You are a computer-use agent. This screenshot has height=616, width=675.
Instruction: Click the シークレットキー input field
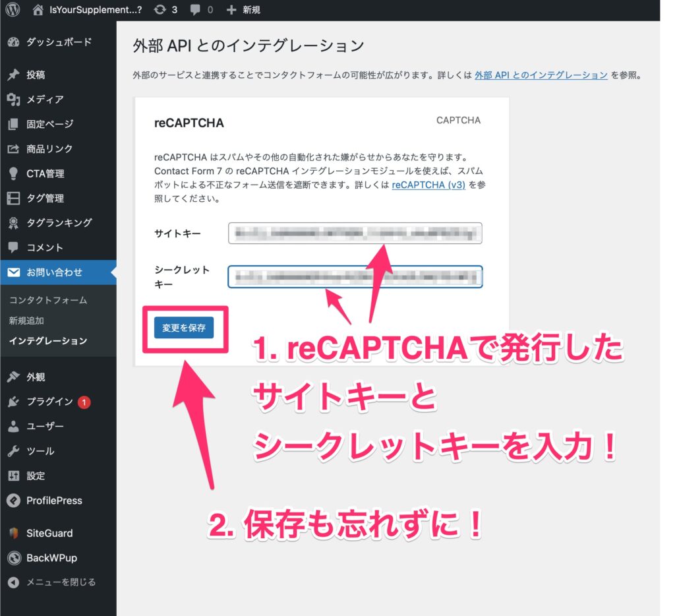[x=355, y=276]
